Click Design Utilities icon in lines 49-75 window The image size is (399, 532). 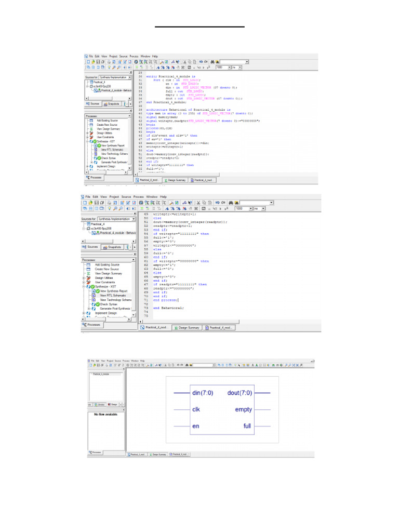click(x=88, y=278)
